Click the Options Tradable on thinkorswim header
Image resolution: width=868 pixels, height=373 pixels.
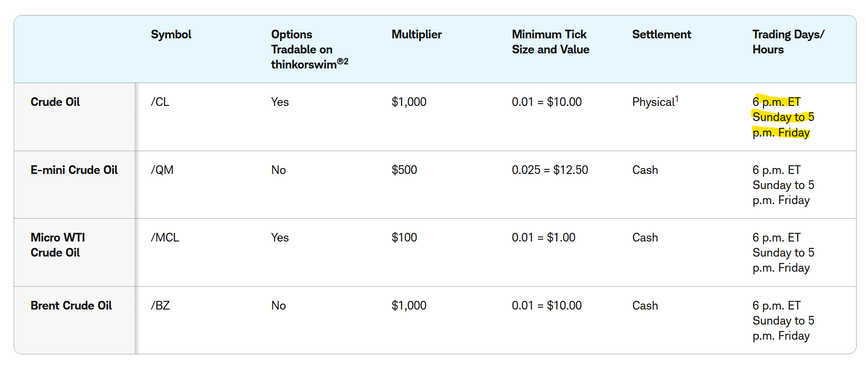[x=309, y=49]
